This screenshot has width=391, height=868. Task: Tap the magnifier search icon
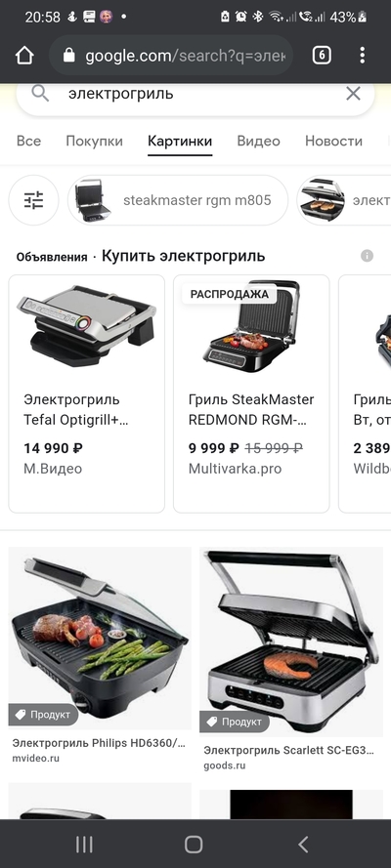click(x=40, y=94)
